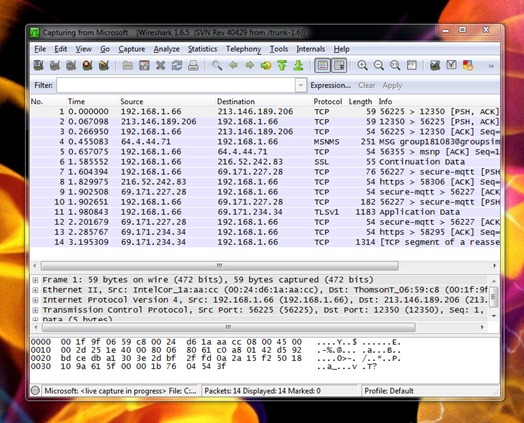This screenshot has width=524, height=423.
Task: Click the packet details horizontal scrollbar thumb
Action: click(x=229, y=327)
